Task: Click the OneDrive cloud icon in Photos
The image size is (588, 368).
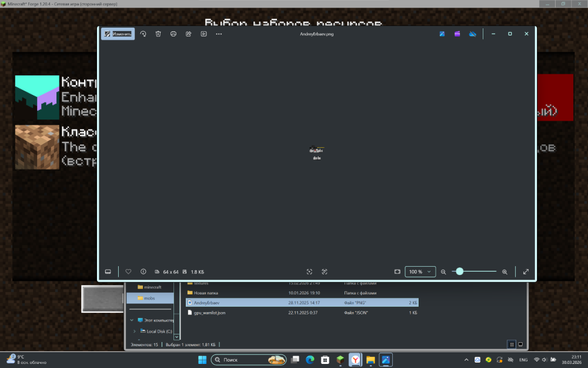Action: pos(473,34)
